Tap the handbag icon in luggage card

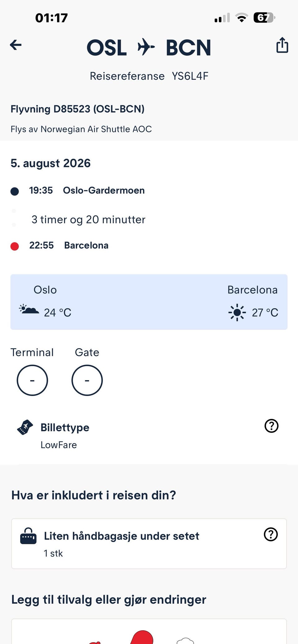click(28, 536)
